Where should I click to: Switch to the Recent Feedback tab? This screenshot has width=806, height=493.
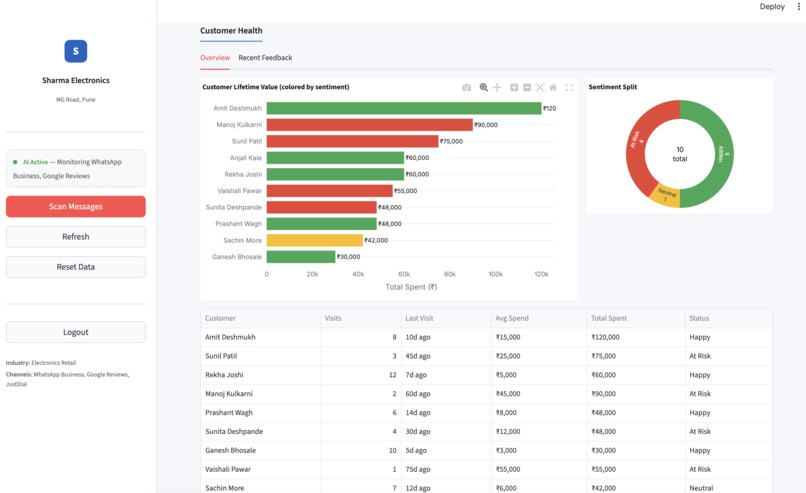click(265, 58)
